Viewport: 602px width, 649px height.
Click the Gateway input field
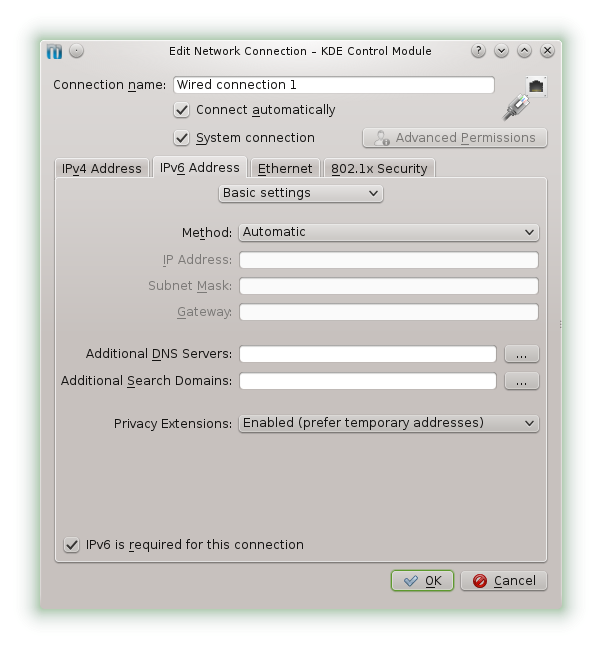pos(389,312)
